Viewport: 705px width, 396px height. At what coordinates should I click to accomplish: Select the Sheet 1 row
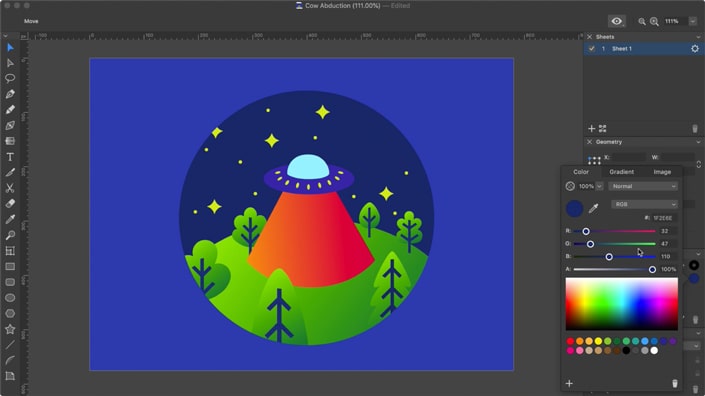pyautogui.click(x=643, y=49)
